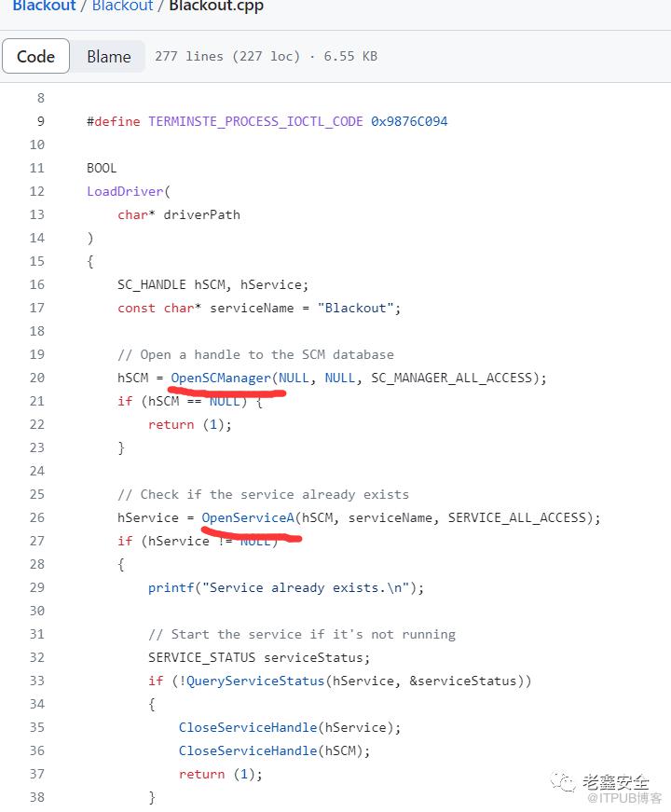This screenshot has width=671, height=812.
Task: Click the comment 'Start the service if it's not running'
Action: click(x=302, y=634)
